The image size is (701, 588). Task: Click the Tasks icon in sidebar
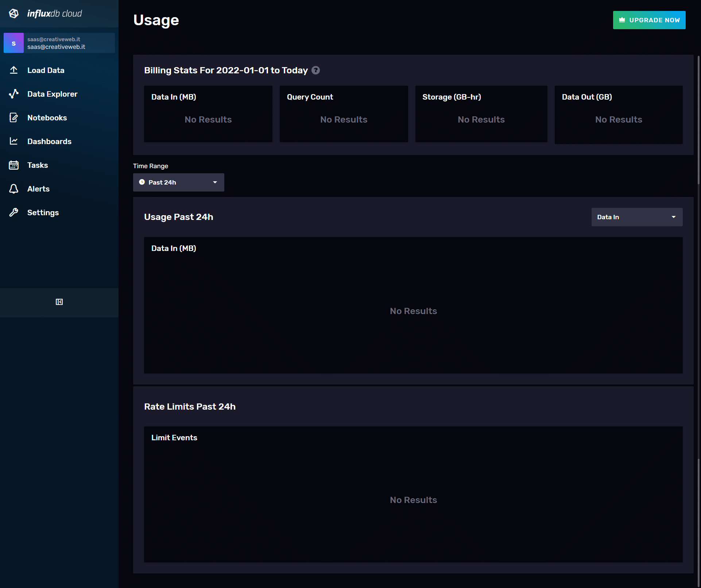point(14,165)
